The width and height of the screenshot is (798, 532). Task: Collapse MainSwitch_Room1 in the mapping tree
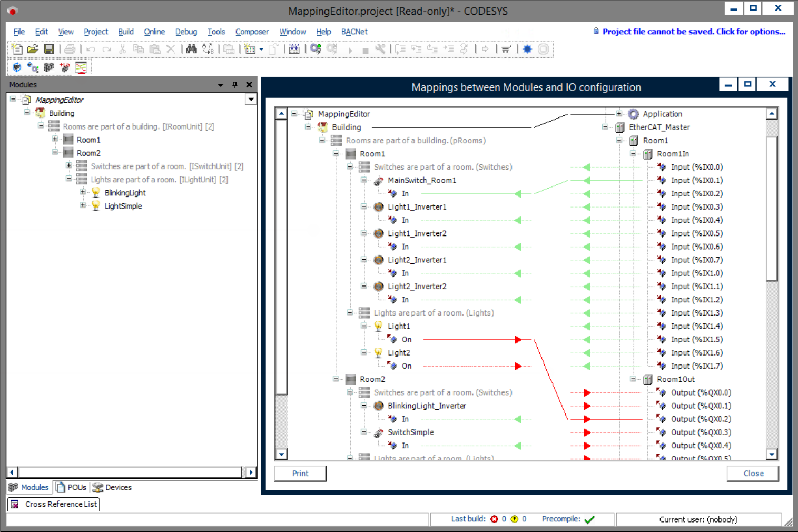[x=363, y=180]
